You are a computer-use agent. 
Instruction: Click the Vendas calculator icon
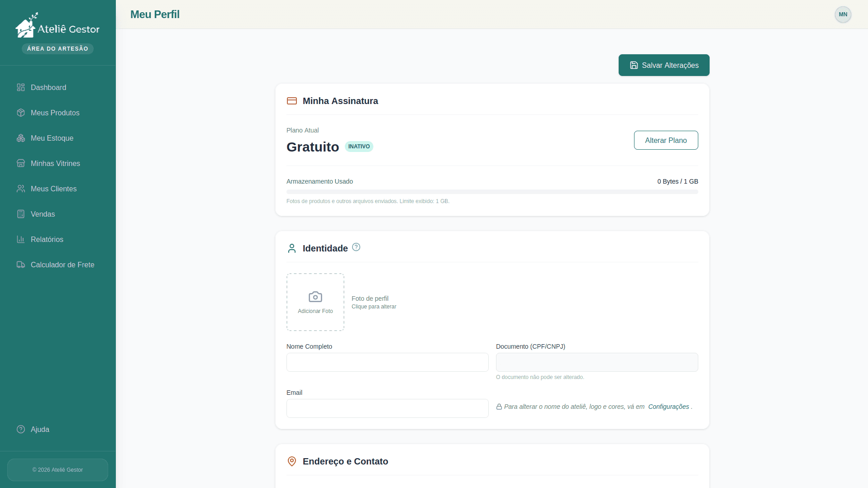tap(21, 214)
